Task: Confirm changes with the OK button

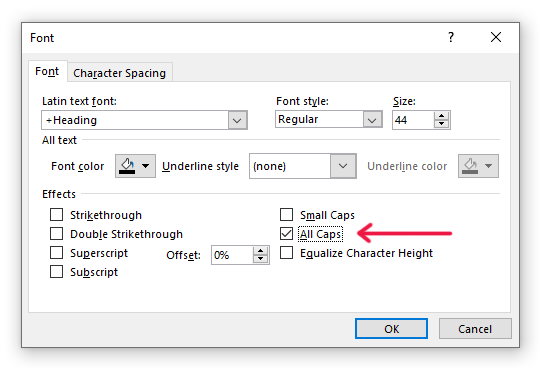Action: [x=392, y=329]
